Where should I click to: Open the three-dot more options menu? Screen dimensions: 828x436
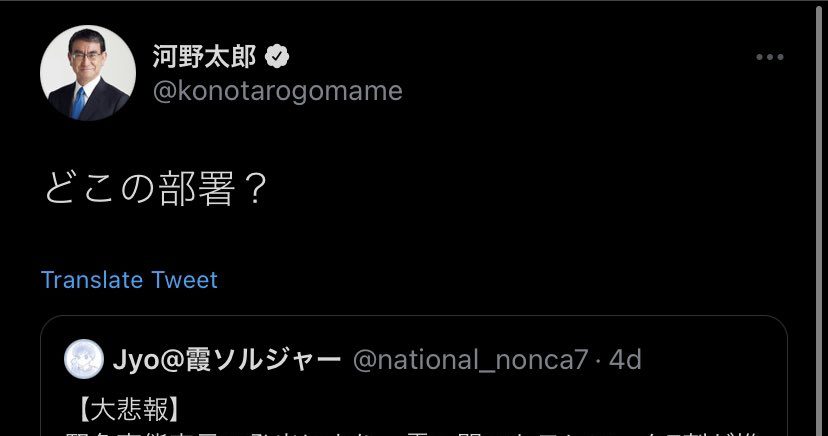[769, 58]
